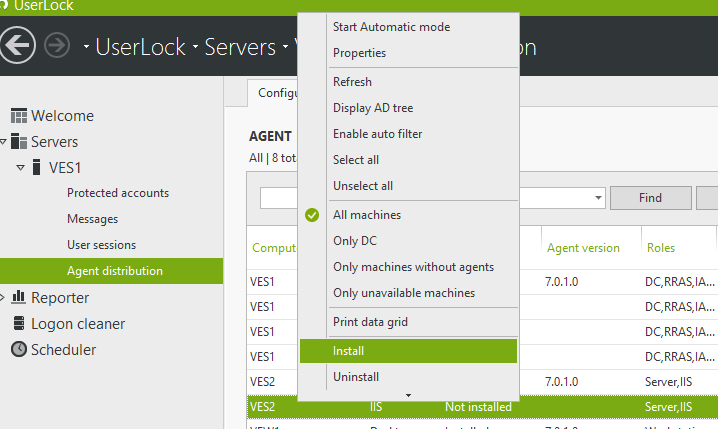
Task: Expand the Reporter tree node
Action: [2, 298]
